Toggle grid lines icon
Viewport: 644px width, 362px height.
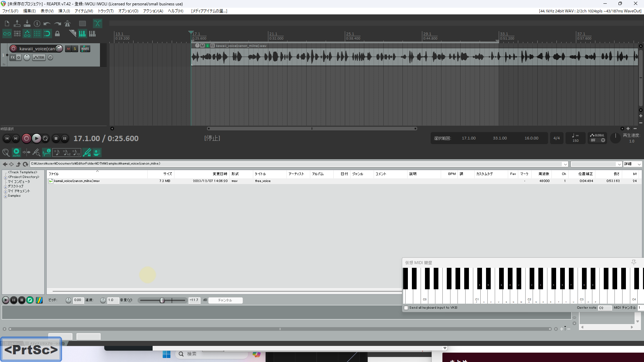click(x=37, y=34)
